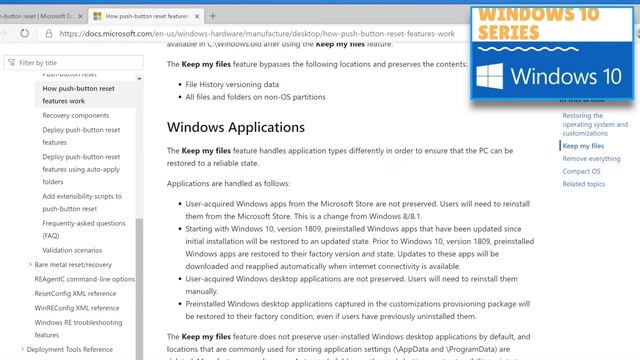Open 'WinREConfig XML reference' sidebar item
Image resolution: width=640 pixels, height=360 pixels.
point(77,308)
